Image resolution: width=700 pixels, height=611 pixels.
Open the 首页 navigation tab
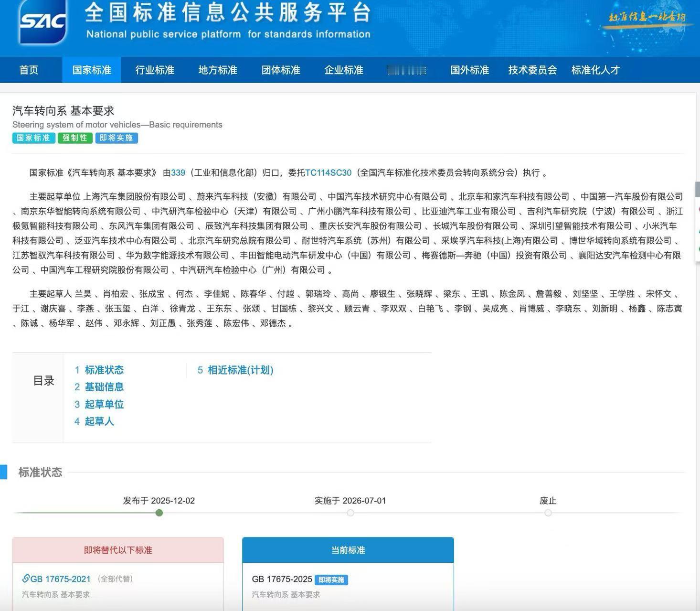pyautogui.click(x=29, y=70)
